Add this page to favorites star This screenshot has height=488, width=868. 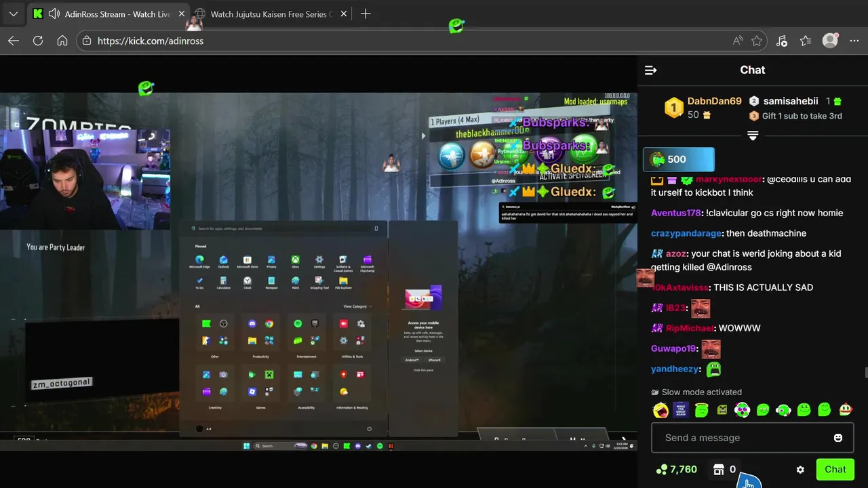coord(757,41)
